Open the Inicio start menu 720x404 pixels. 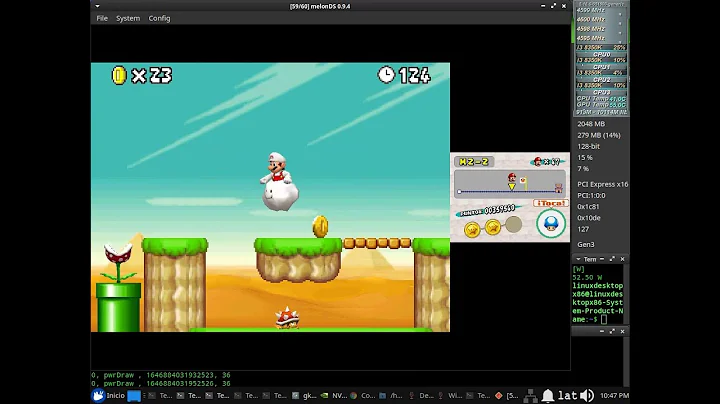pos(108,395)
